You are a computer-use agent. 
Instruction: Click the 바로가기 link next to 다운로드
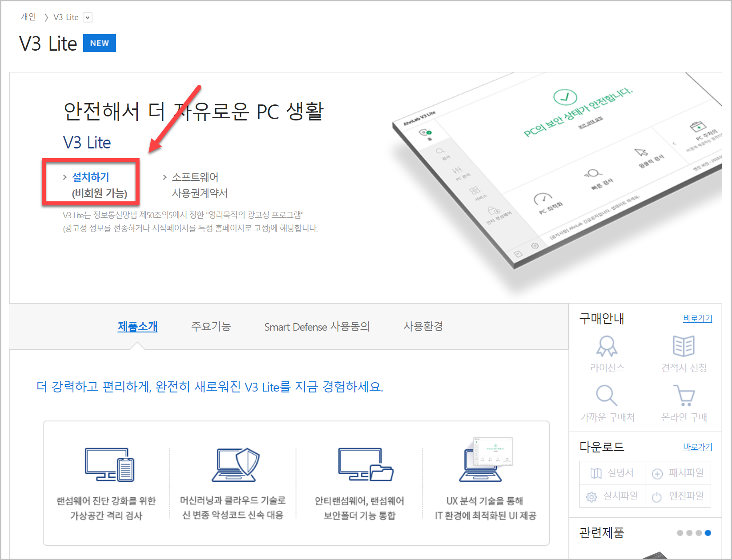click(697, 447)
